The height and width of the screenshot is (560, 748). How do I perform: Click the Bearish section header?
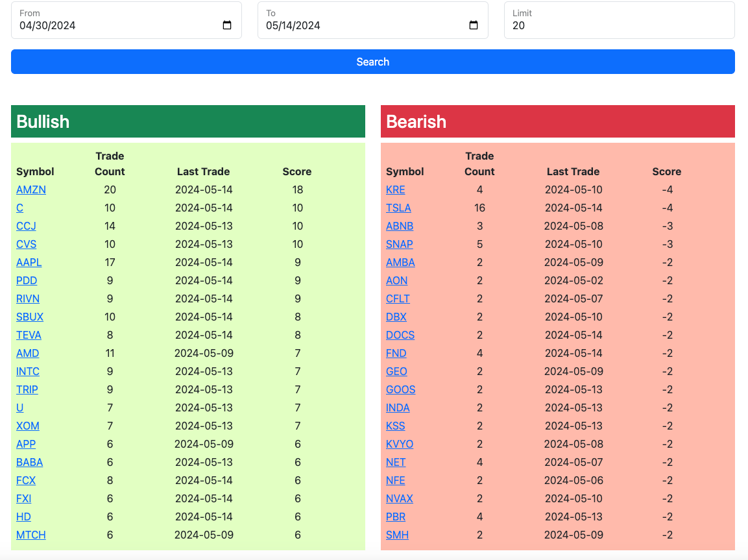pos(558,121)
